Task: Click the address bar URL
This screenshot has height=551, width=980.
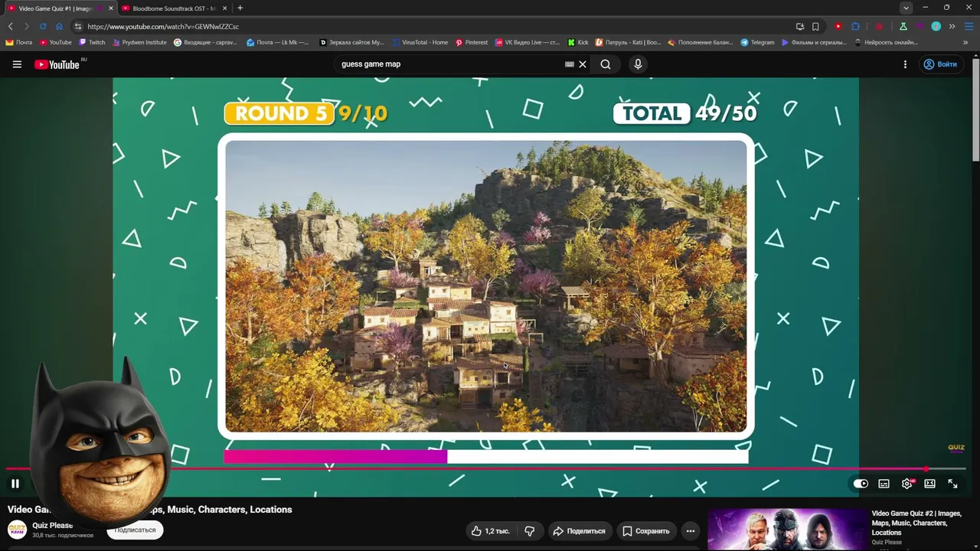Action: click(163, 26)
